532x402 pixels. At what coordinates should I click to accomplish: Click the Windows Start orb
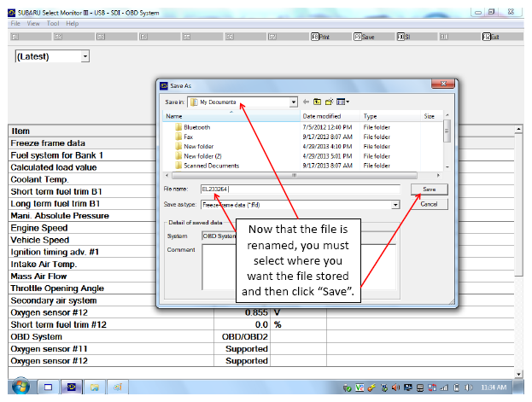(x=20, y=387)
